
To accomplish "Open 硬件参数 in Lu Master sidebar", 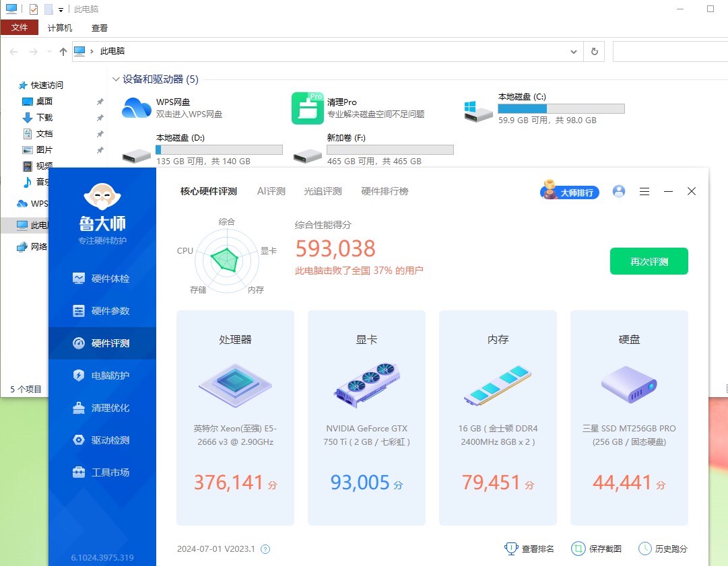I will [102, 311].
